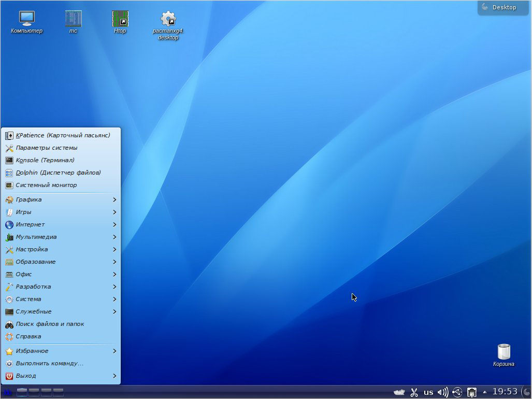Open Поиск файлов и папок
Screen dimensions: 532x399
coord(61,324)
